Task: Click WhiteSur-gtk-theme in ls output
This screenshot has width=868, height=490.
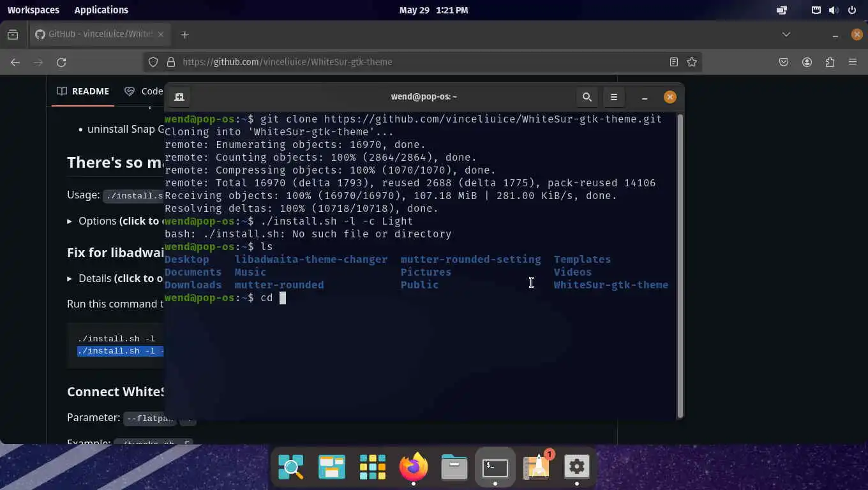Action: click(611, 285)
